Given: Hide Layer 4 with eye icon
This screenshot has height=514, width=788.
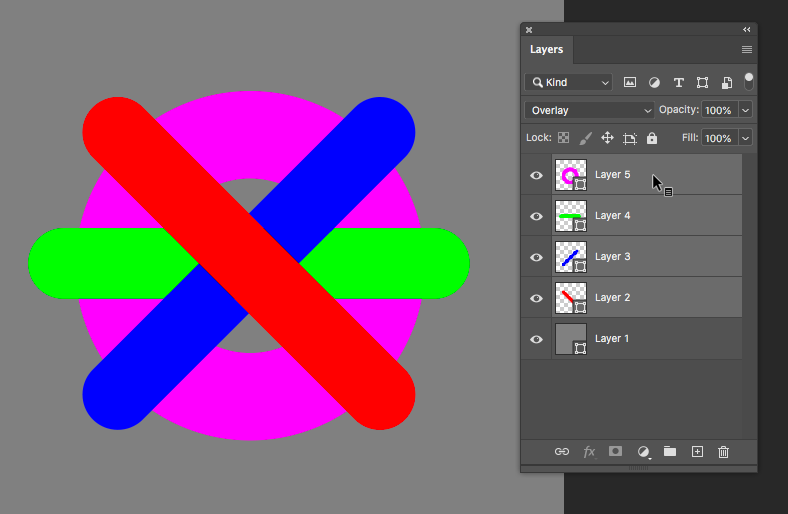Looking at the screenshot, I should 536,216.
